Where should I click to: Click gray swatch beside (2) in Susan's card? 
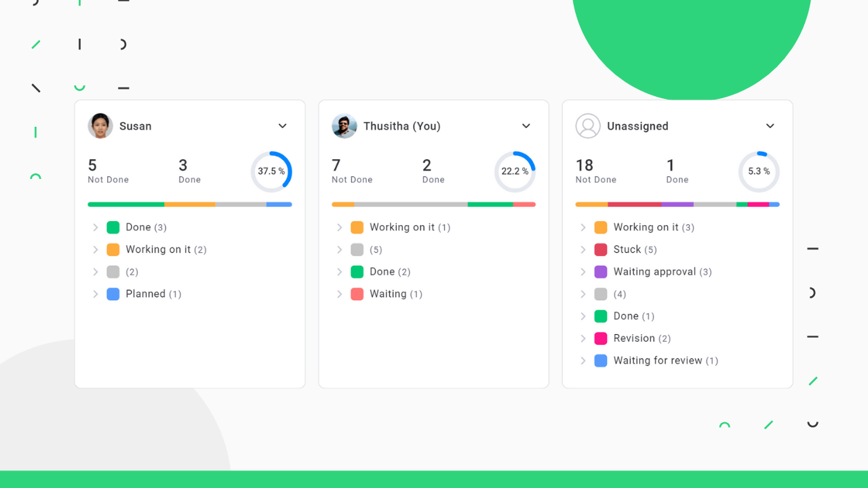[x=113, y=272]
